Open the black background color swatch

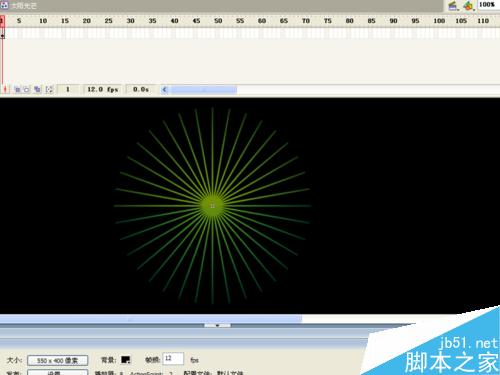tap(126, 360)
